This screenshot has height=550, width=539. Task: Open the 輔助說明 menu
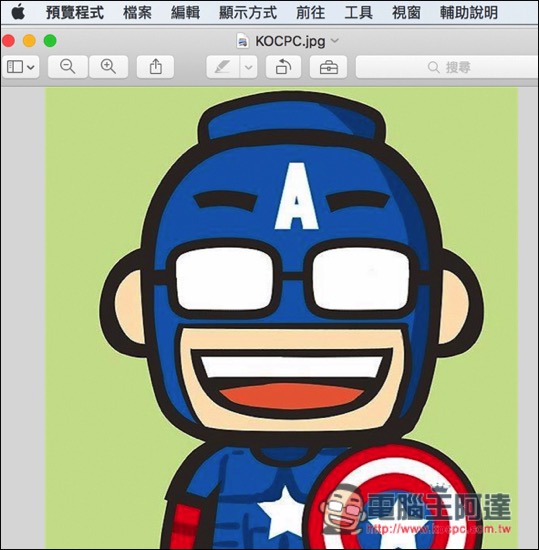[469, 13]
